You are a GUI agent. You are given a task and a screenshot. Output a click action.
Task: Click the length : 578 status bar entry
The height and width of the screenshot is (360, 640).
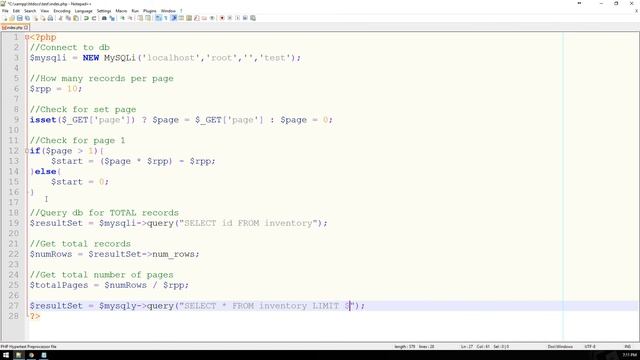(x=404, y=347)
